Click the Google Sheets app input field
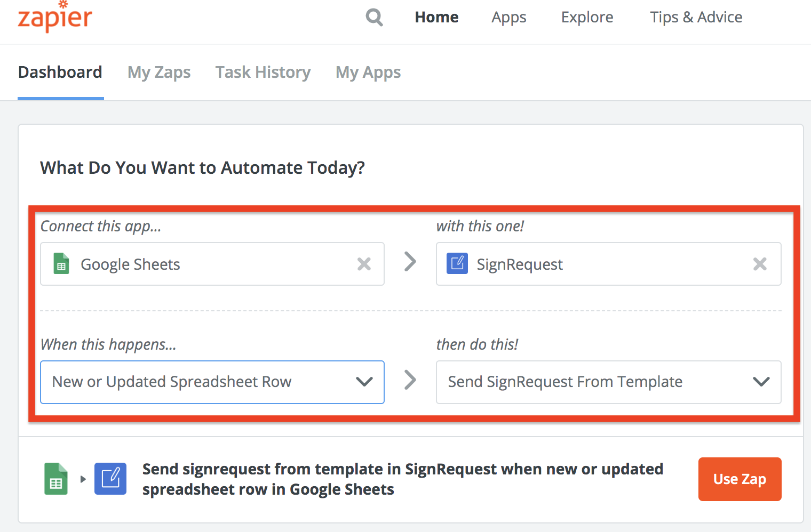This screenshot has height=532, width=811. click(212, 264)
